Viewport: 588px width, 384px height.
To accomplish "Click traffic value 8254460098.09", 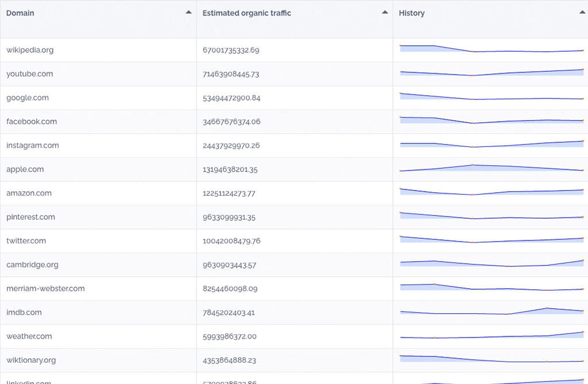I will (x=230, y=289).
